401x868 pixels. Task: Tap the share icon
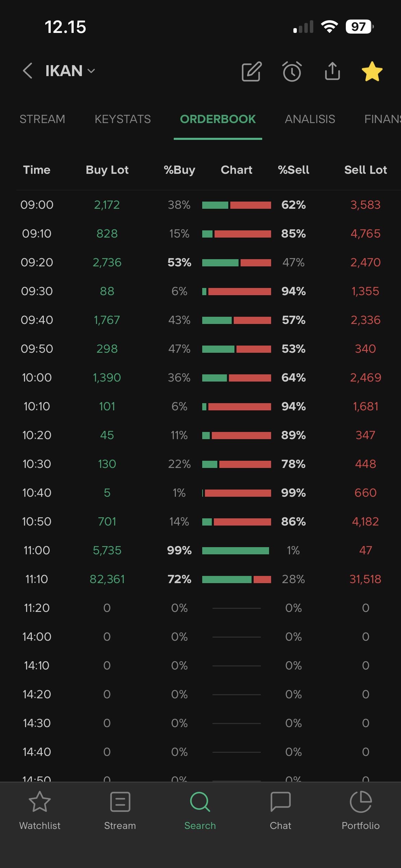332,71
